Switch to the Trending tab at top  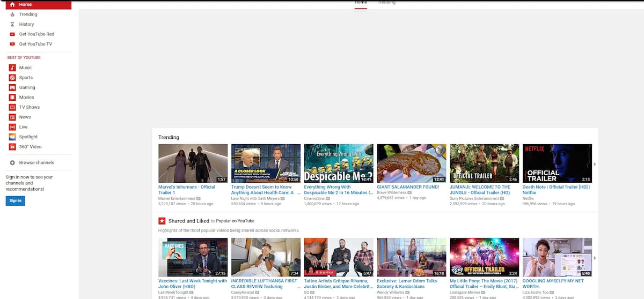[x=386, y=3]
